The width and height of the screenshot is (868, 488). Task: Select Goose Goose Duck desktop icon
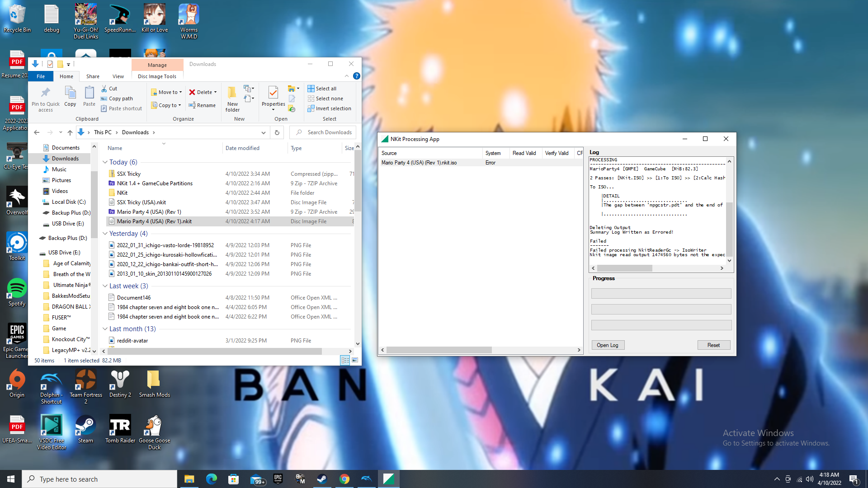[155, 432]
